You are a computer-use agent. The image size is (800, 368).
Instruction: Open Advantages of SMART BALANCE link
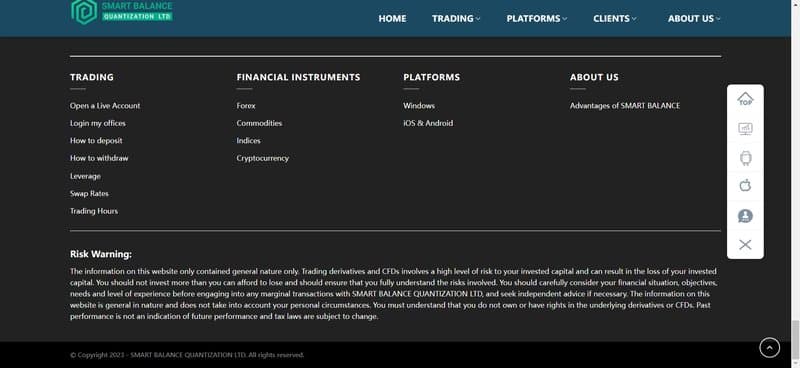(624, 106)
